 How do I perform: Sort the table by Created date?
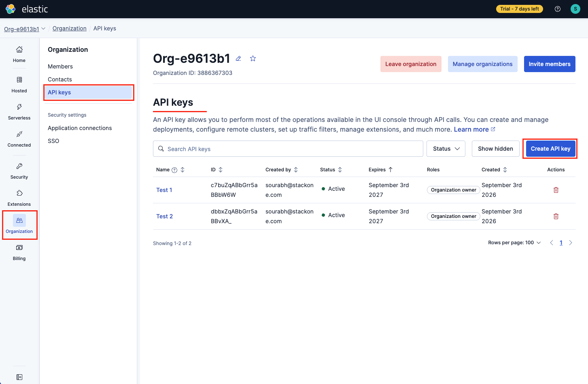coord(505,170)
